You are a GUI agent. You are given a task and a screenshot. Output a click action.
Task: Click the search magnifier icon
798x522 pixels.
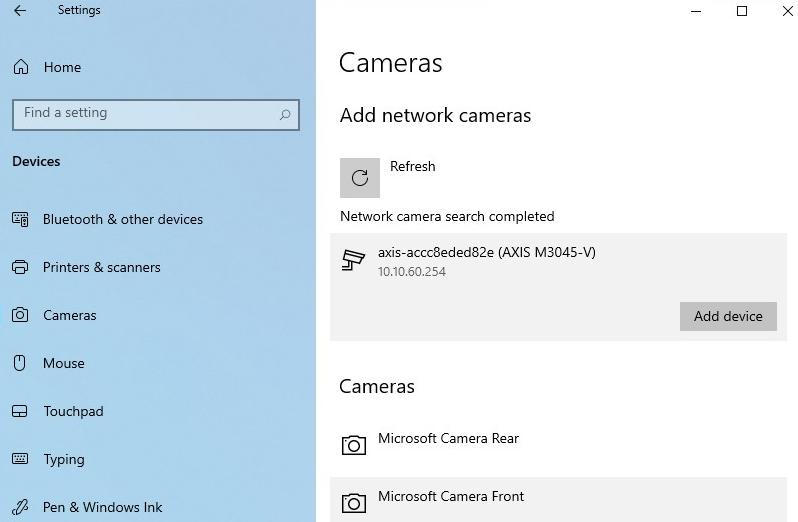tap(285, 114)
